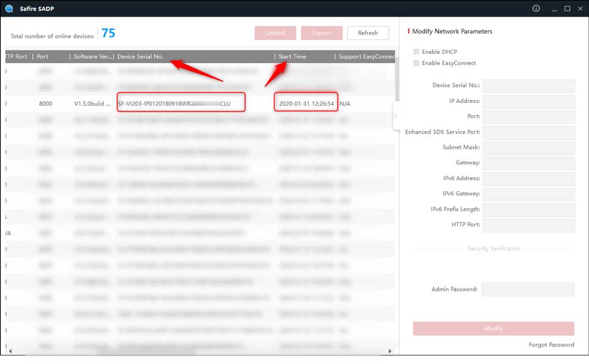
Task: Click the online device count 75
Action: 108,33
